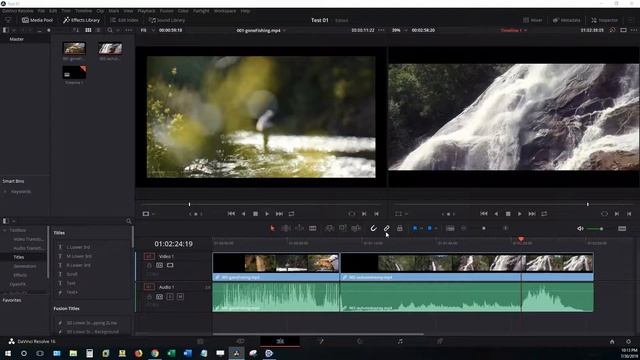Open the Mixer panel
640x360 pixels.
click(x=533, y=20)
